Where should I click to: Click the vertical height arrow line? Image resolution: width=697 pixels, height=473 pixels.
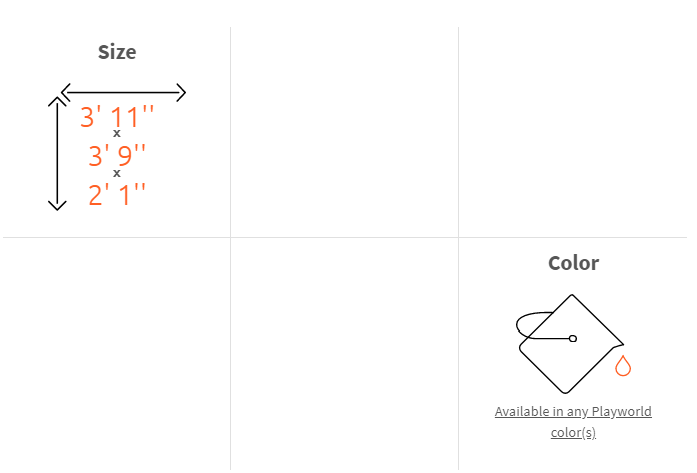[57, 153]
